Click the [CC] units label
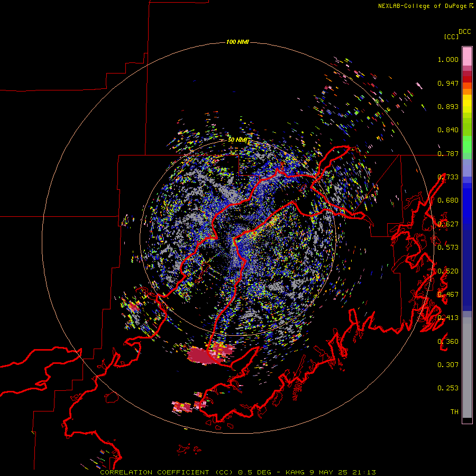This screenshot has width=476, height=476. [451, 36]
